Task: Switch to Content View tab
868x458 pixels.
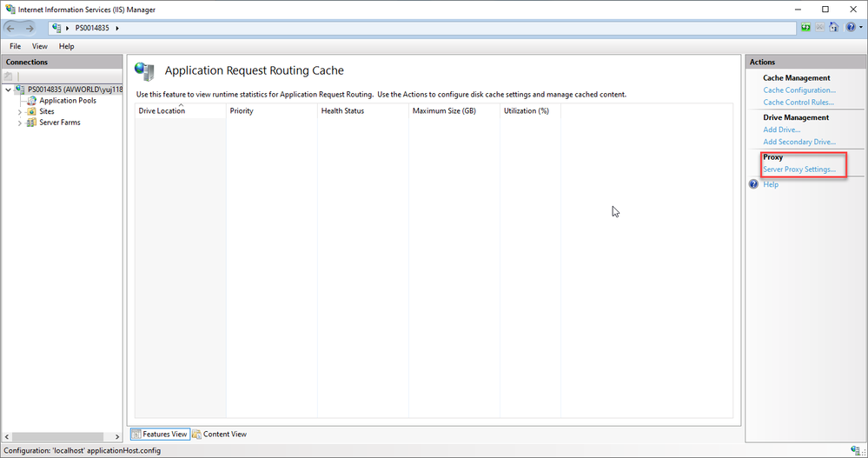Action: click(220, 435)
